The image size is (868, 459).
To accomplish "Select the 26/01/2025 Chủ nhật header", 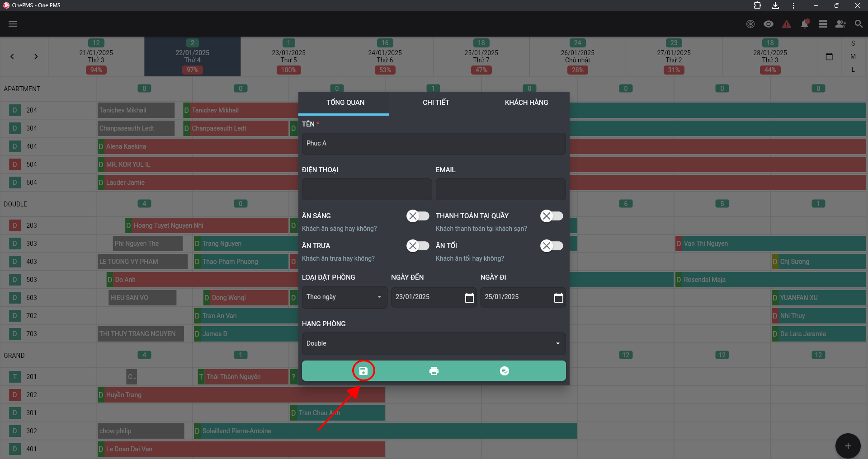I will click(578, 56).
